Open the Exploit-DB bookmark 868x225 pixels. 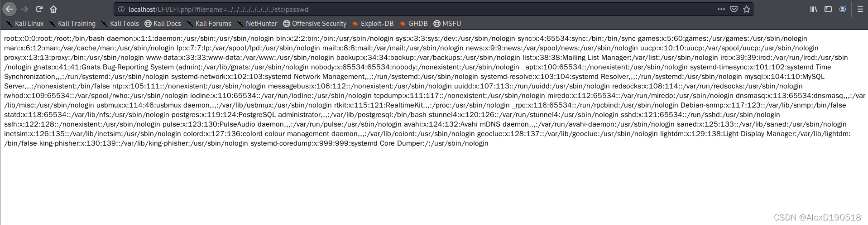pyautogui.click(x=373, y=24)
